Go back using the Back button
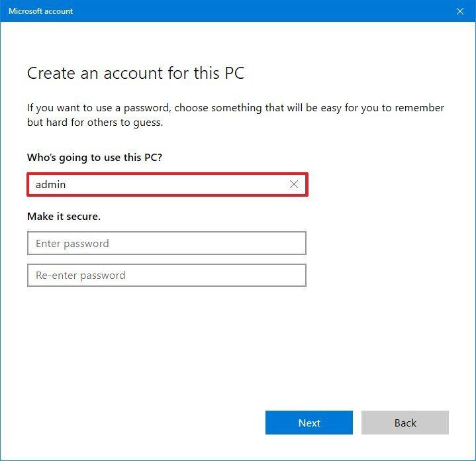The image size is (476, 461). coord(405,423)
